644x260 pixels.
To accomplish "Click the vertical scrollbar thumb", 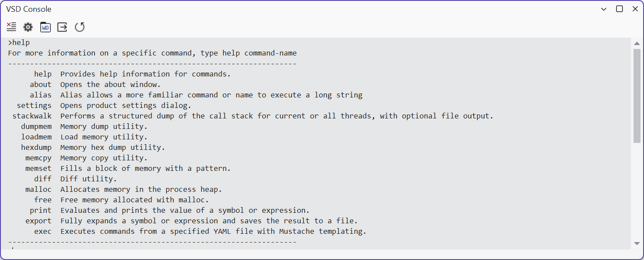I will click(x=637, y=96).
